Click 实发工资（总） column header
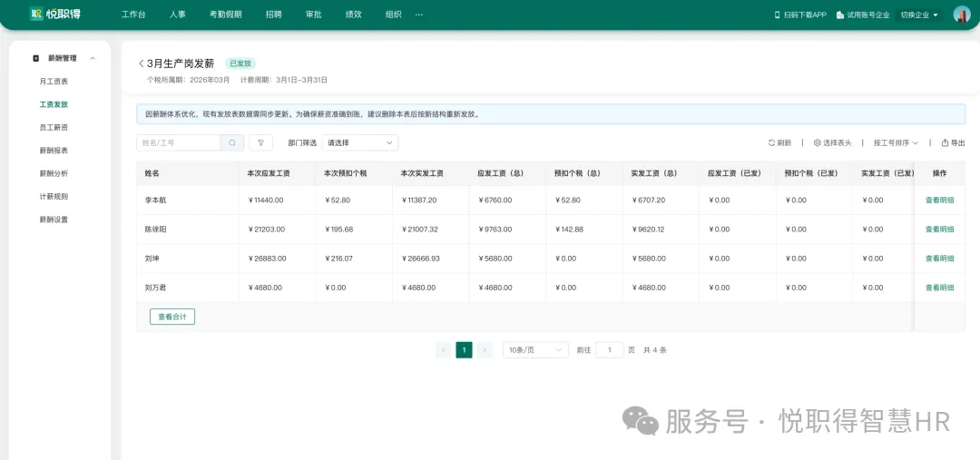This screenshot has width=980, height=460. [653, 173]
